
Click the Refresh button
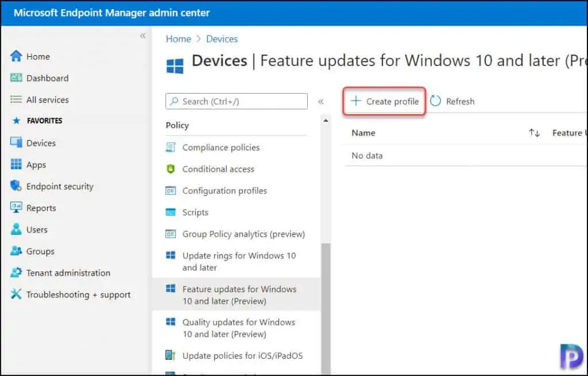coord(452,101)
